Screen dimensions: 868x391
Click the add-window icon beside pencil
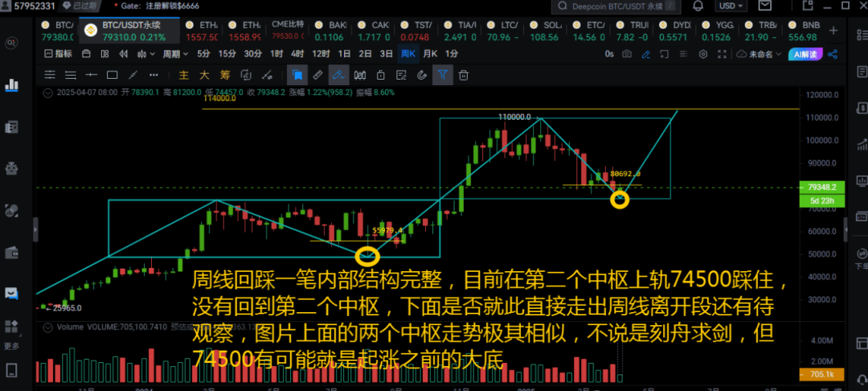click(x=665, y=54)
